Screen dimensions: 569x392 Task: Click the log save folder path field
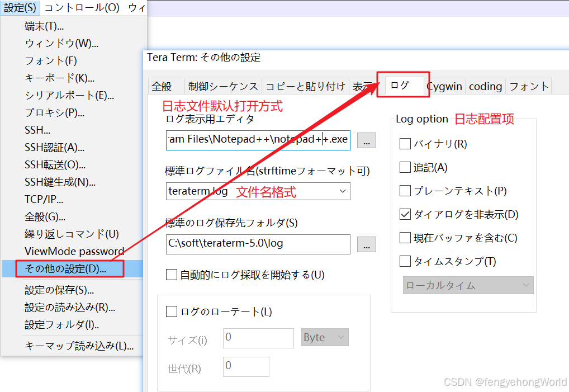point(258,244)
